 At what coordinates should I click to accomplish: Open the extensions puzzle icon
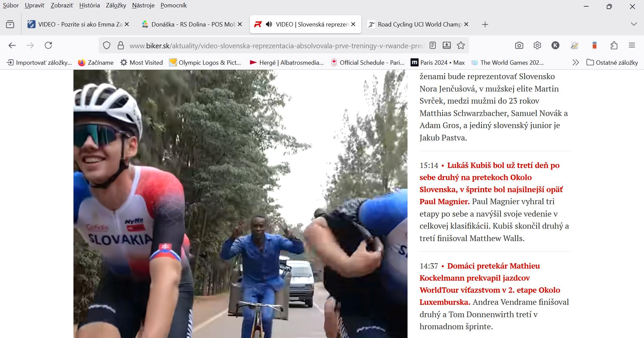coord(614,45)
